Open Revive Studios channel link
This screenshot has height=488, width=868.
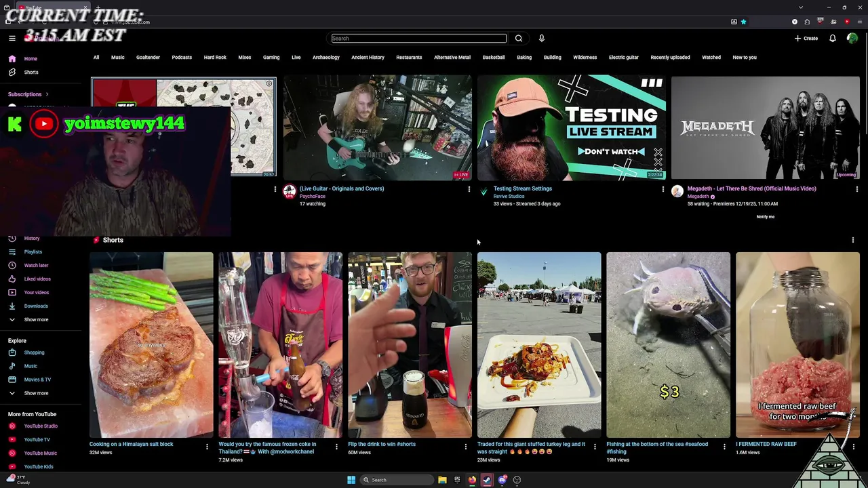pyautogui.click(x=509, y=197)
